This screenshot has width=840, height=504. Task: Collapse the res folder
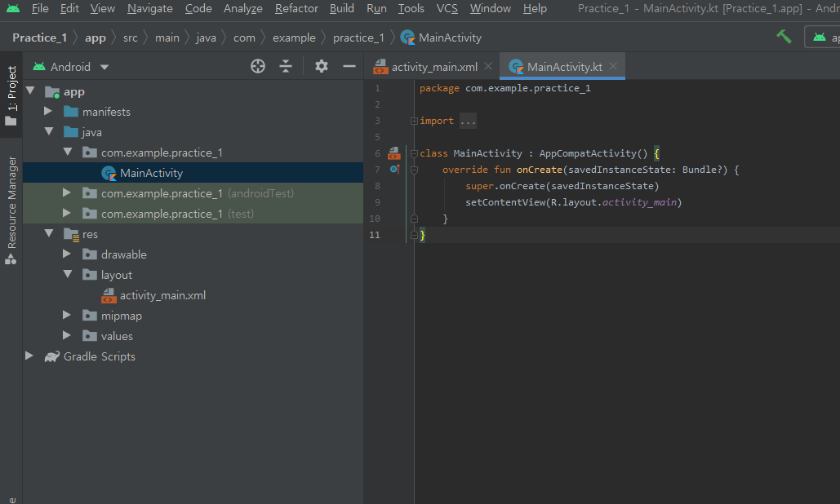coord(49,234)
